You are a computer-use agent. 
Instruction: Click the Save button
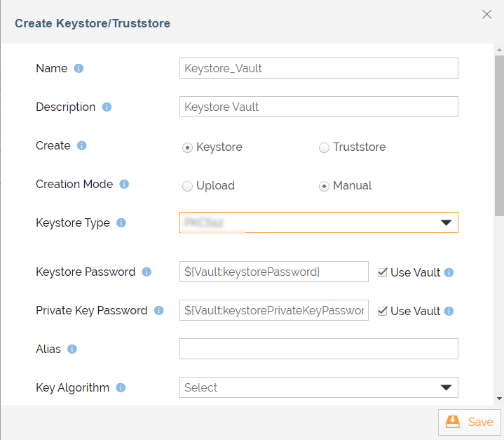coord(470,422)
